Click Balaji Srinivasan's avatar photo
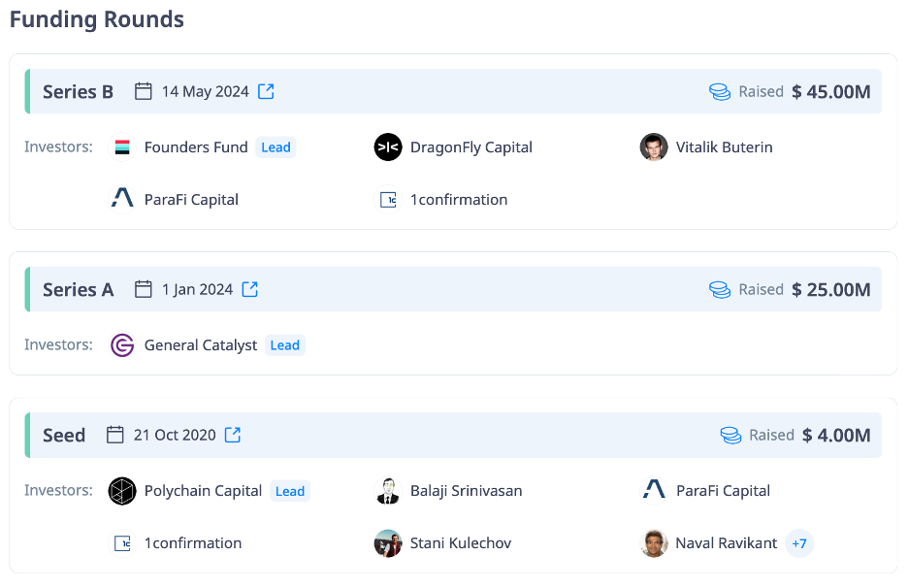Viewport: 908px width, 588px height. (x=388, y=491)
